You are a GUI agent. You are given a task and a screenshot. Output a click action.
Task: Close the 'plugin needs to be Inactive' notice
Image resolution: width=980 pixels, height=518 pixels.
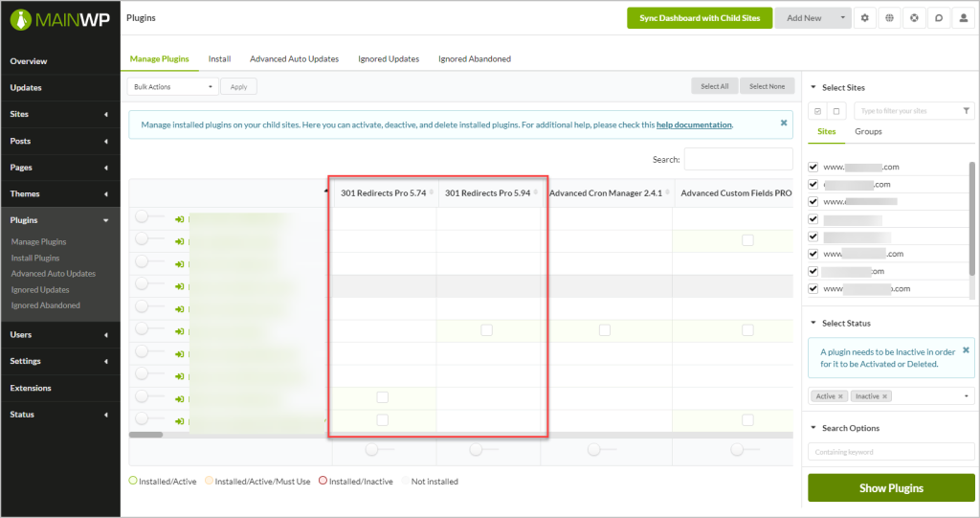pos(966,349)
